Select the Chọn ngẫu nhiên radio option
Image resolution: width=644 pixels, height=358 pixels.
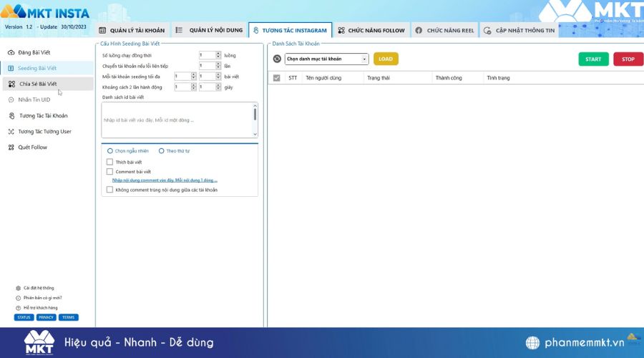[x=109, y=151]
